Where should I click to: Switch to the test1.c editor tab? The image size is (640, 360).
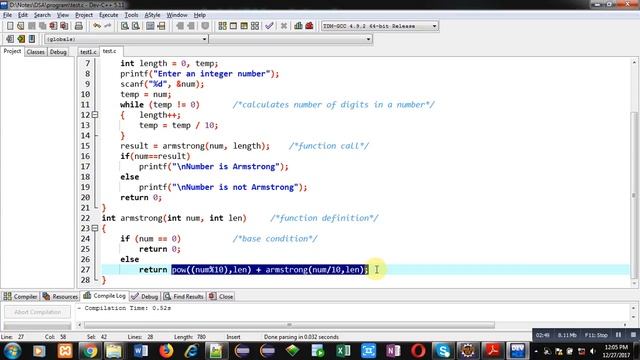[x=88, y=52]
